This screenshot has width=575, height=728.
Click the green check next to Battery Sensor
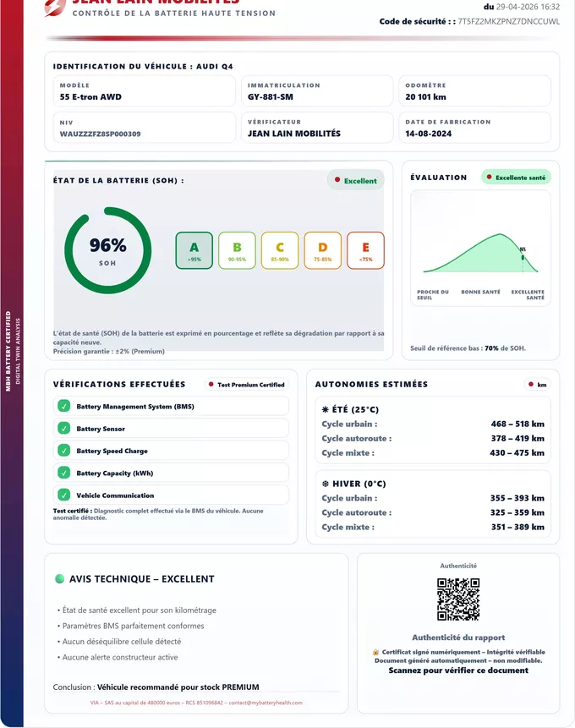click(x=64, y=429)
